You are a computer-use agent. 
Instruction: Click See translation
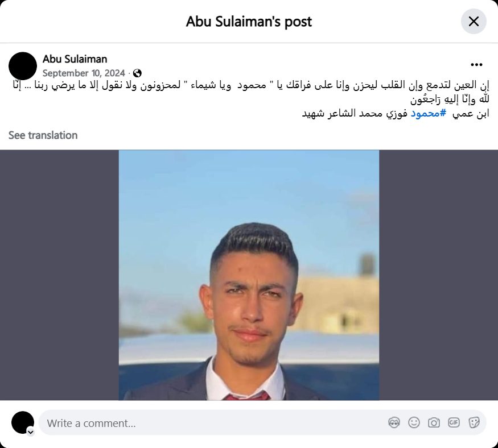click(43, 135)
